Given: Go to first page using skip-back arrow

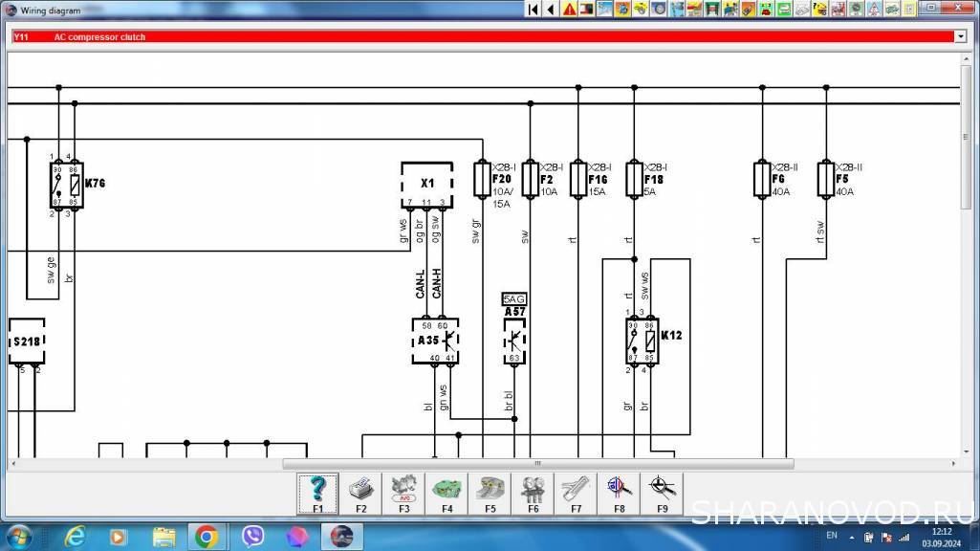Looking at the screenshot, I should click(x=534, y=9).
